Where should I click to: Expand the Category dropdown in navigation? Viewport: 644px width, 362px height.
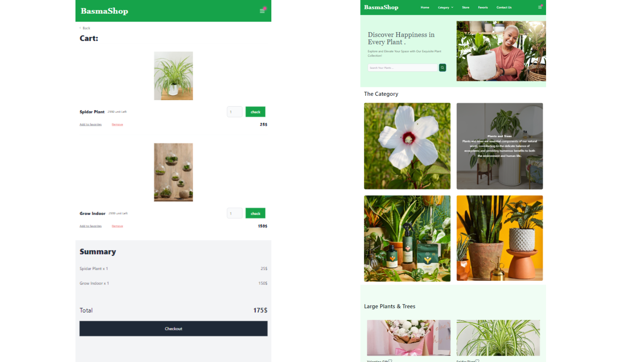[444, 7]
